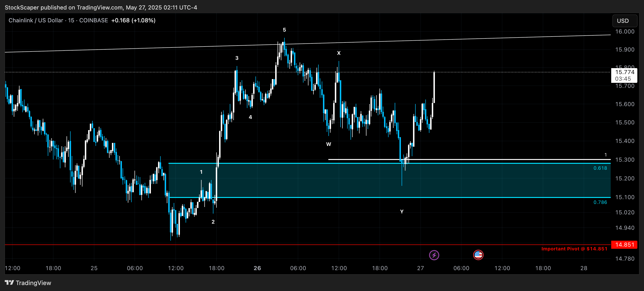Click the wave label 2 near the low
The width and height of the screenshot is (644, 291).
[213, 222]
